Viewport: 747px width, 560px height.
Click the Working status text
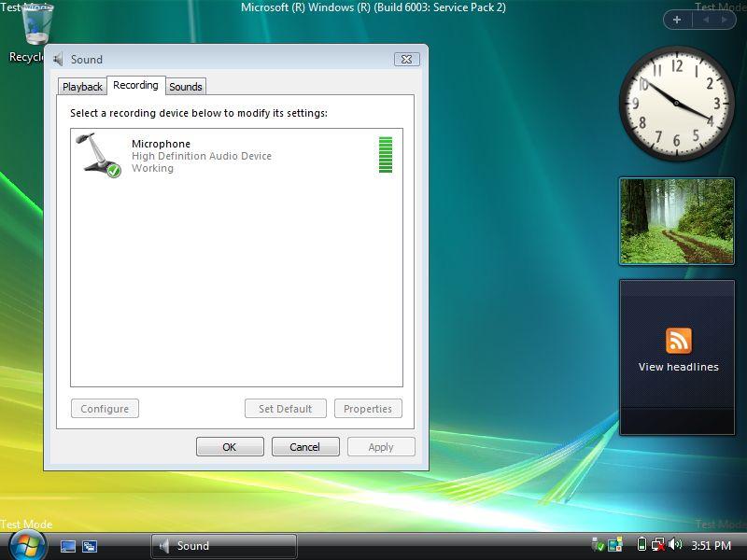152,168
